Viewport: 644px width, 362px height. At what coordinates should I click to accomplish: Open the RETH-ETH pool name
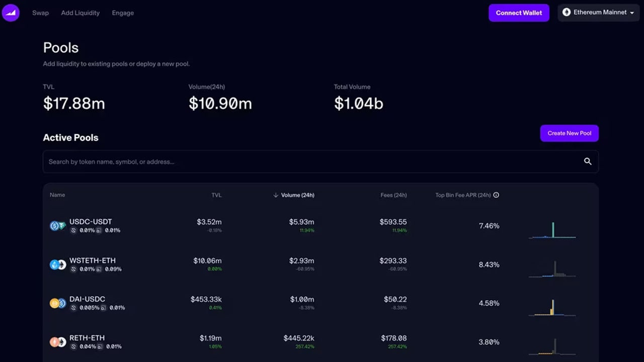[x=87, y=338]
